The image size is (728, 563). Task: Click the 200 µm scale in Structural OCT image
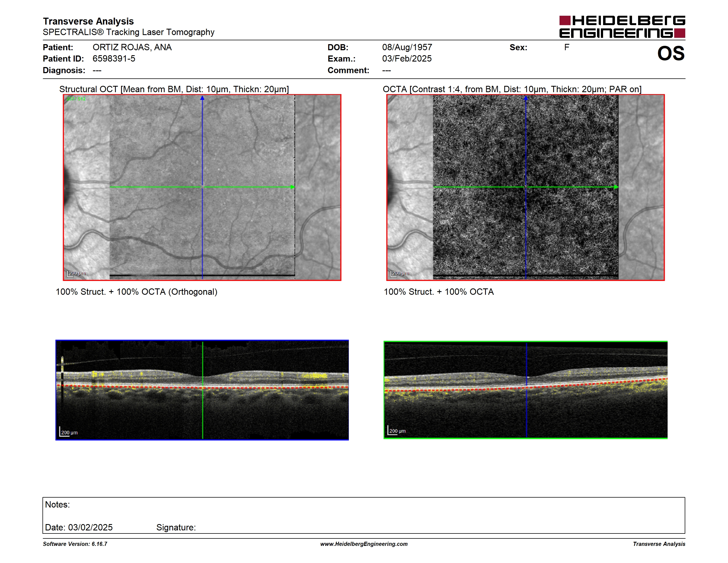point(76,273)
